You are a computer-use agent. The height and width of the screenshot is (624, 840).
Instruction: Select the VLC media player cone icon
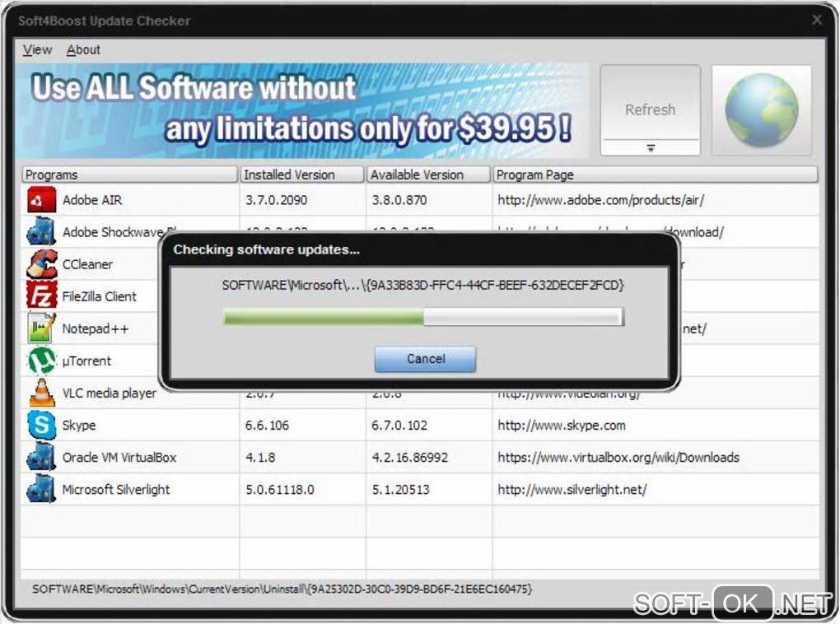pyautogui.click(x=41, y=392)
